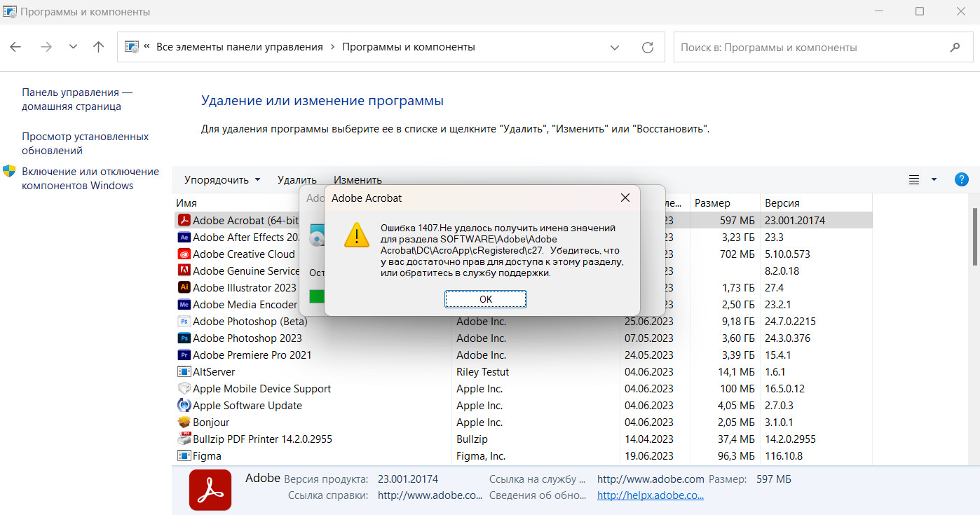Select the Apple Software Update icon
This screenshot has width=980, height=515.
pyautogui.click(x=184, y=406)
